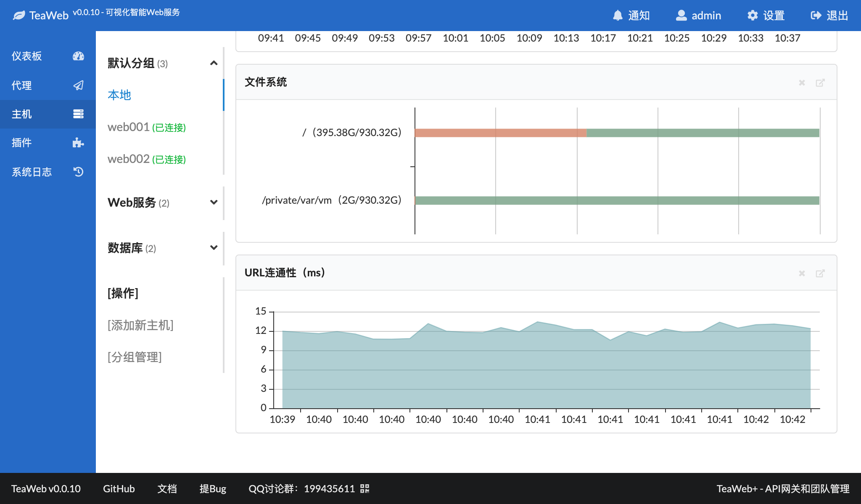This screenshot has height=504, width=861.
Task: Click the admin user avatar icon
Action: [x=681, y=16]
